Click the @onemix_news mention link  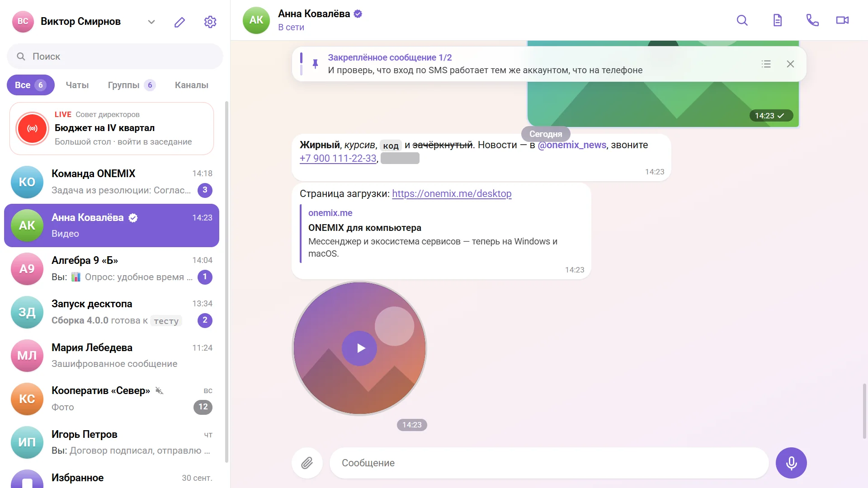572,145
